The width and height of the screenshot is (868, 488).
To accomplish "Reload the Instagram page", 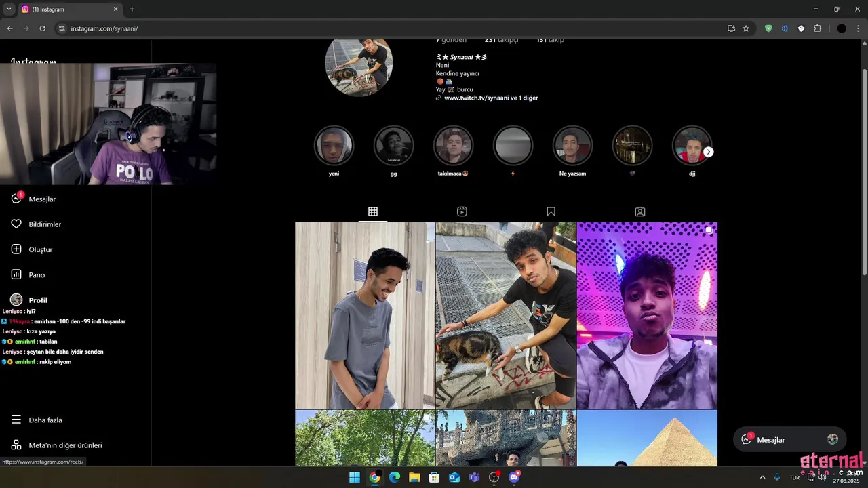I will tap(42, 28).
